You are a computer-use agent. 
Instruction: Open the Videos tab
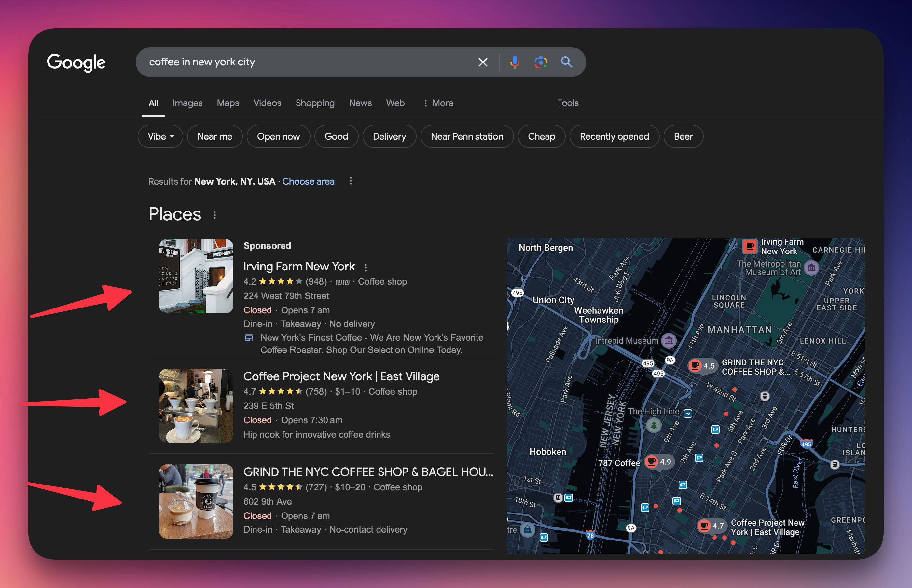tap(267, 103)
